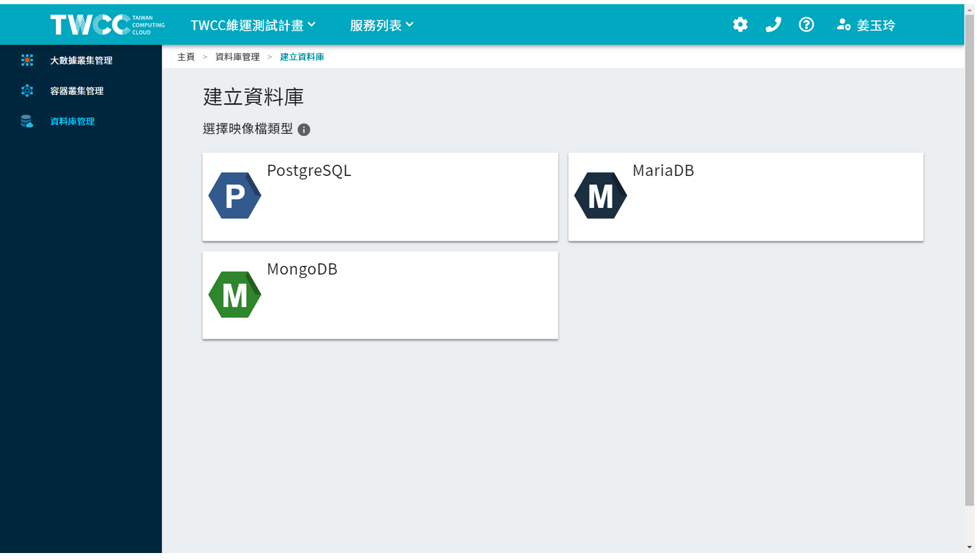
Task: Open 大數據叢集管理 in the sidebar
Action: coord(81,61)
